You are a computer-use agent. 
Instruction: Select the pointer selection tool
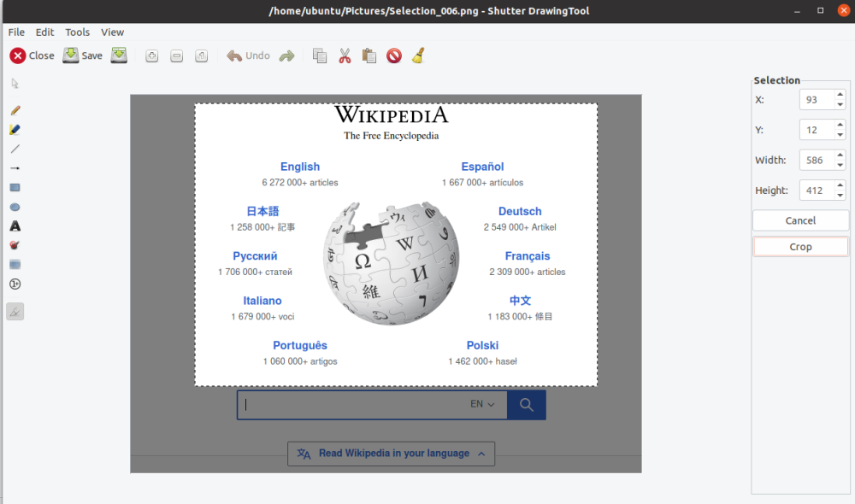[15, 84]
